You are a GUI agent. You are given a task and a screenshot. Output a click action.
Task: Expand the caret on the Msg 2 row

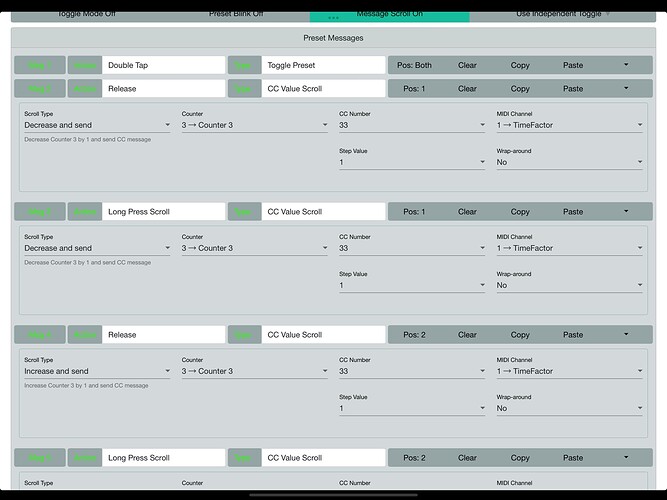point(626,88)
